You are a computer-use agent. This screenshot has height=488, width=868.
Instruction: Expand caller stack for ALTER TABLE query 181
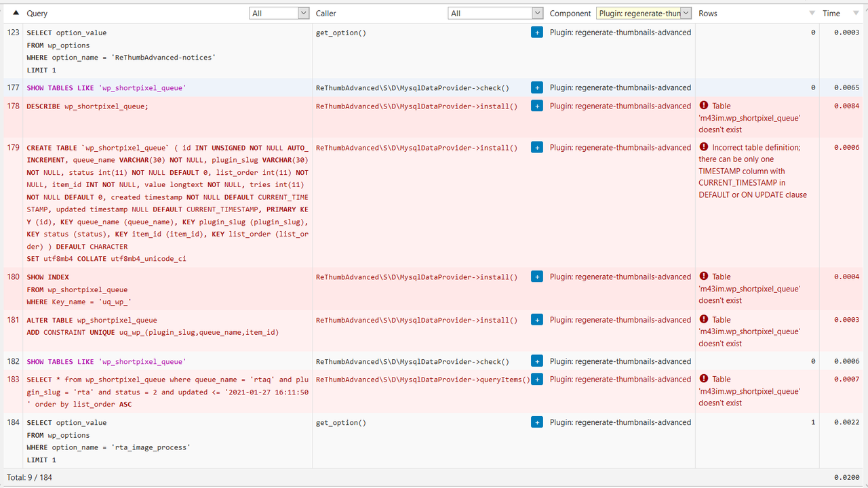536,320
